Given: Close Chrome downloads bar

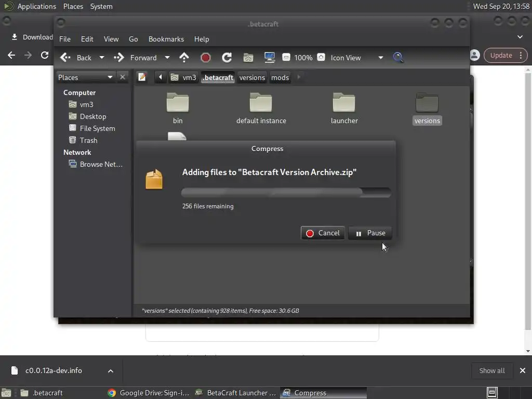Looking at the screenshot, I should (523, 370).
